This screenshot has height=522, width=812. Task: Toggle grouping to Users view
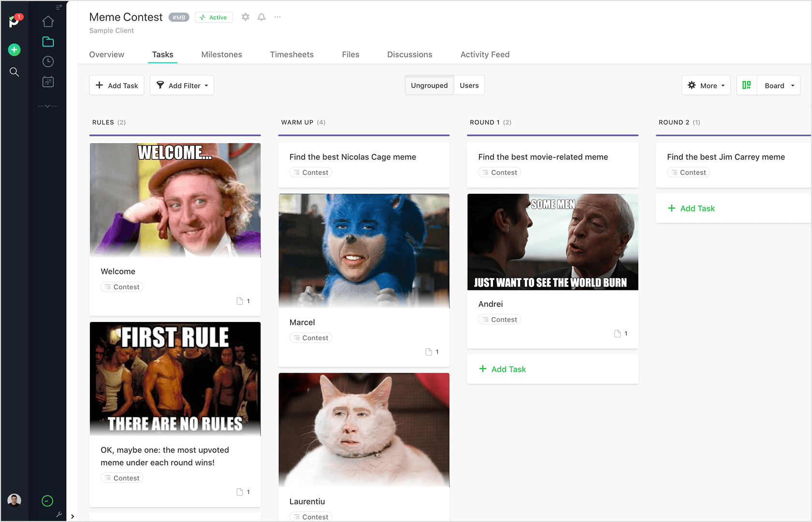click(468, 85)
